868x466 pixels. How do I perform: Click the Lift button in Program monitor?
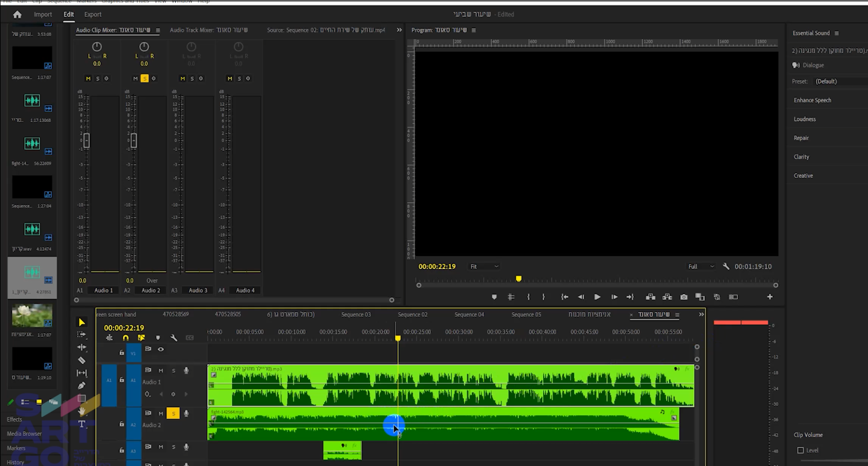point(650,297)
